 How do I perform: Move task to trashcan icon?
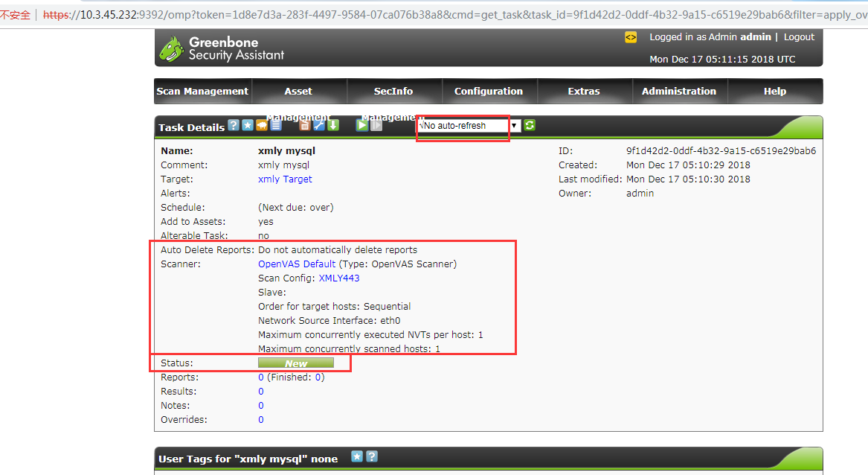304,125
